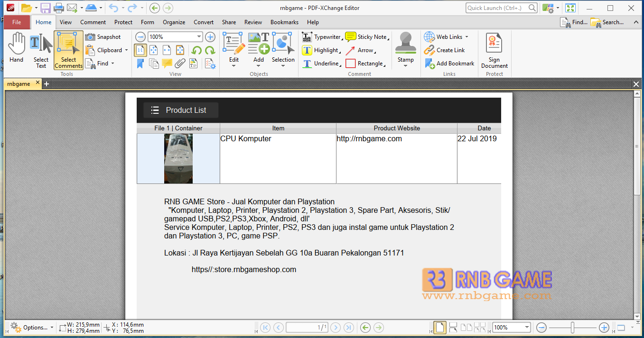Select the Underline tool

(x=322, y=64)
